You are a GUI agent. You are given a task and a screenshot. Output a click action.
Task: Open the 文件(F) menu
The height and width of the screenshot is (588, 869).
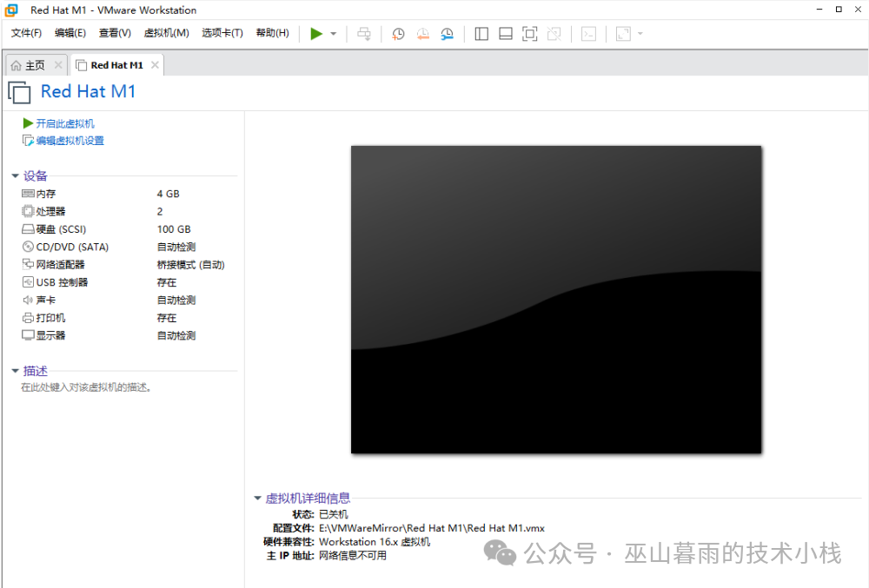tap(26, 33)
